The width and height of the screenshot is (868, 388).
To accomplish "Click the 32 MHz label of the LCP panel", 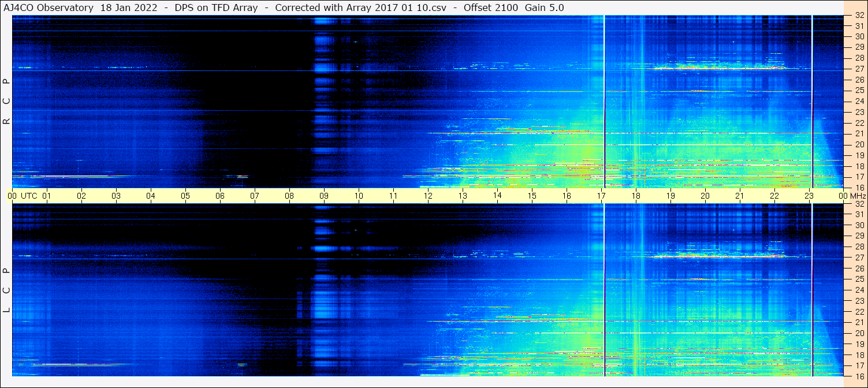I will [859, 204].
